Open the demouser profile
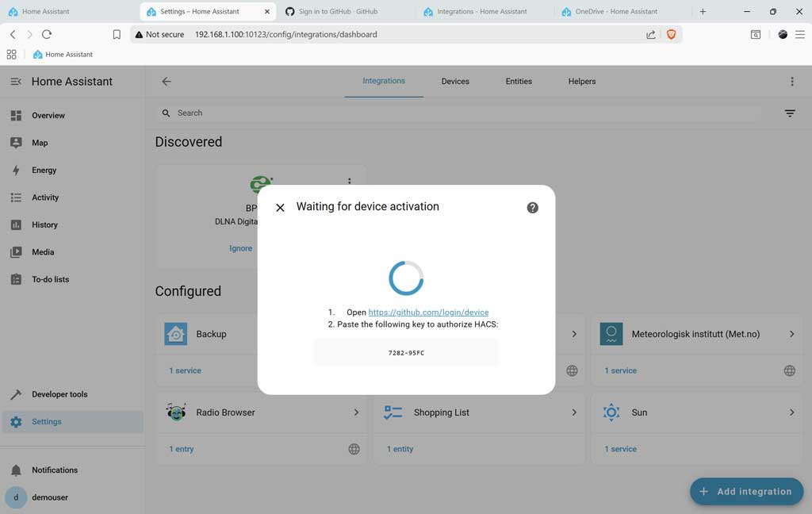Screen dimensions: 812x514 [x=72, y=497]
